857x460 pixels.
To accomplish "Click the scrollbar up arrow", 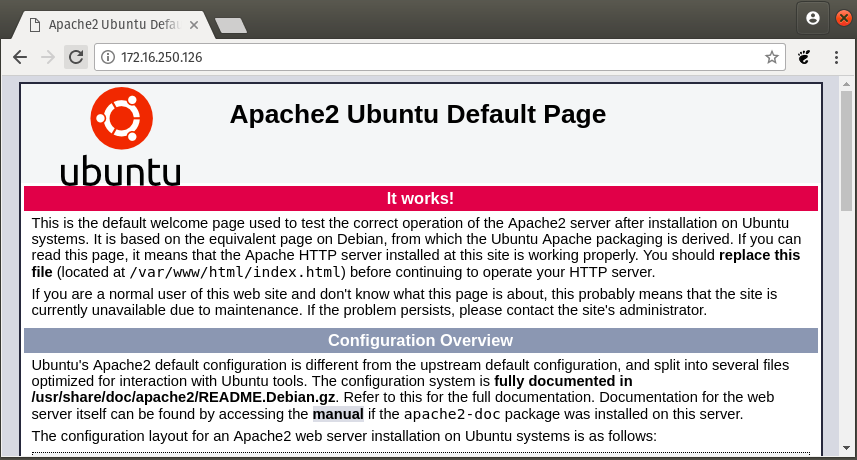I will pos(846,84).
